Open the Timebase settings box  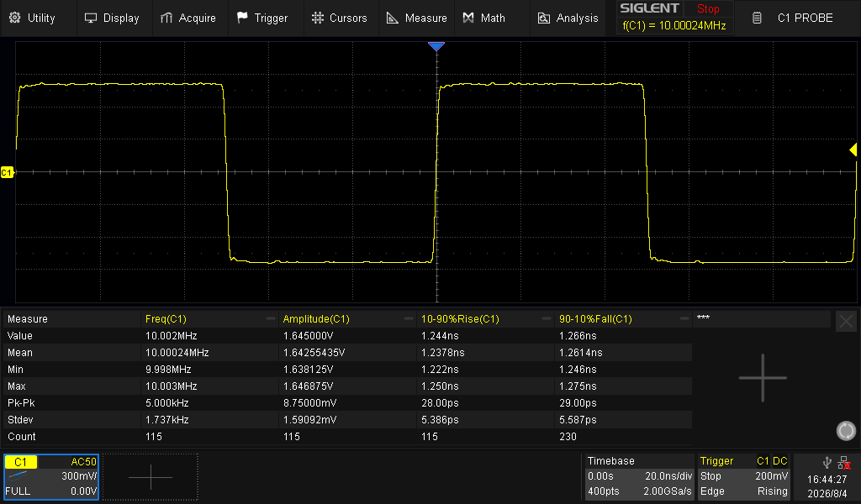639,476
